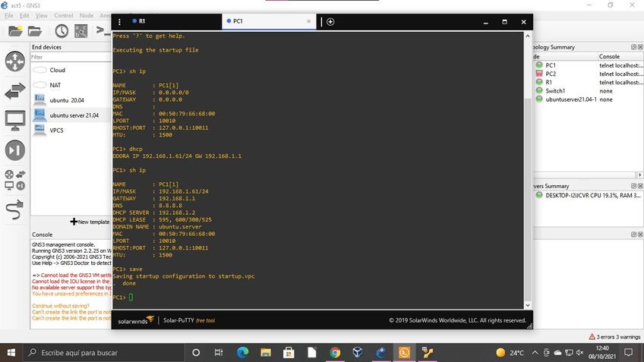Click the Browse Switches icon in sidebar

(15, 91)
